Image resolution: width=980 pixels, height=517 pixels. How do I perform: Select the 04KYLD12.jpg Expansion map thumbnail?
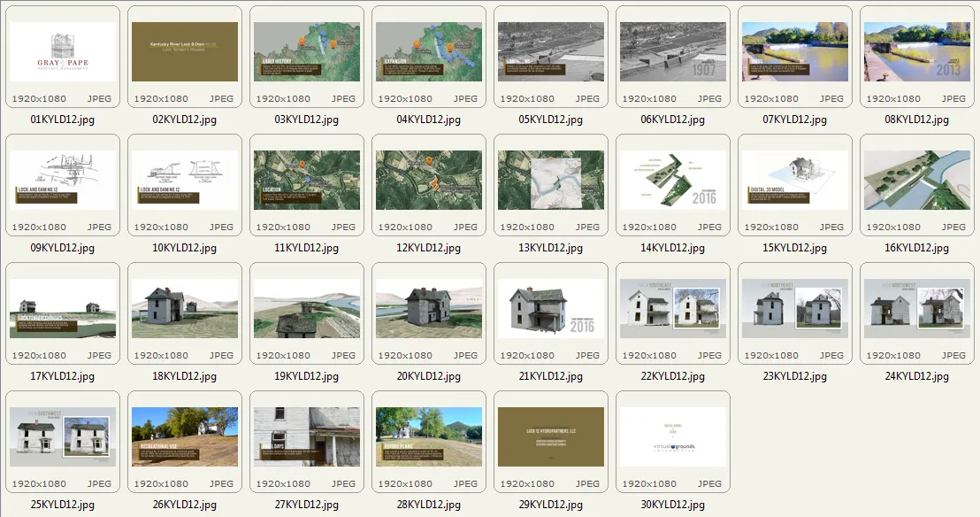pos(429,52)
